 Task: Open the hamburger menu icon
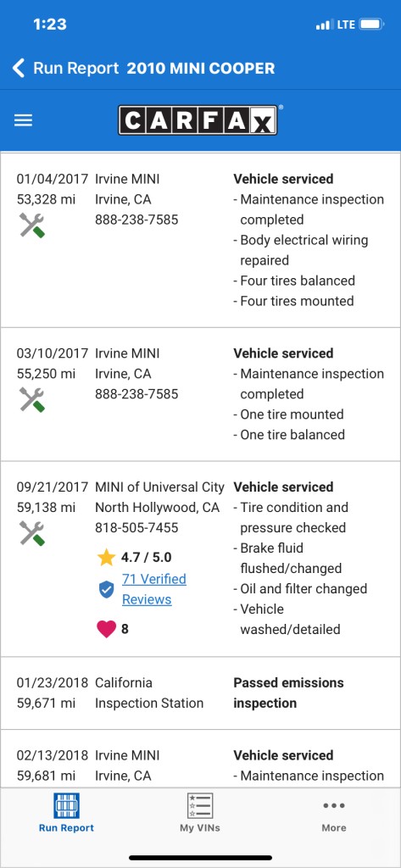click(x=23, y=120)
